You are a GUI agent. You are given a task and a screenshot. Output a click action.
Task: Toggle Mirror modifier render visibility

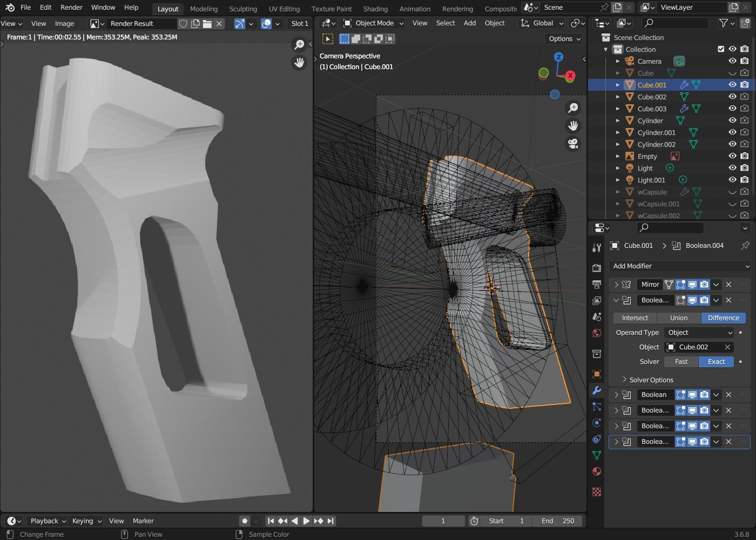pos(704,284)
